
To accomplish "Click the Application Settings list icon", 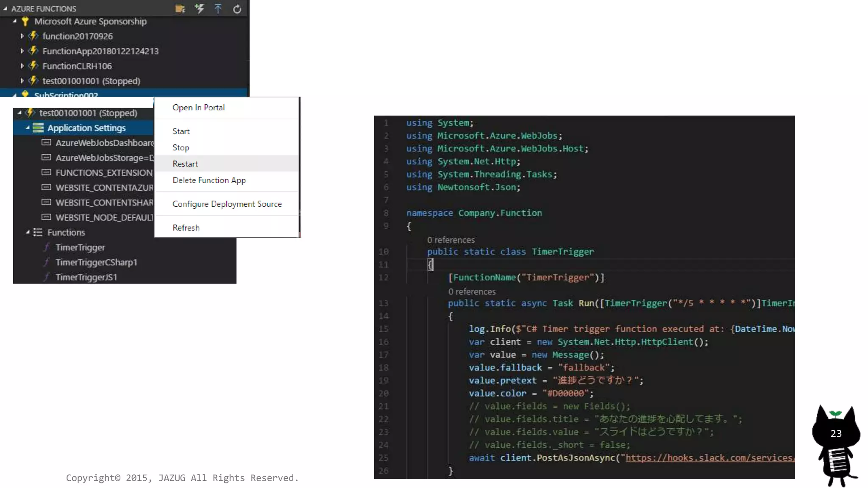I will (x=38, y=128).
